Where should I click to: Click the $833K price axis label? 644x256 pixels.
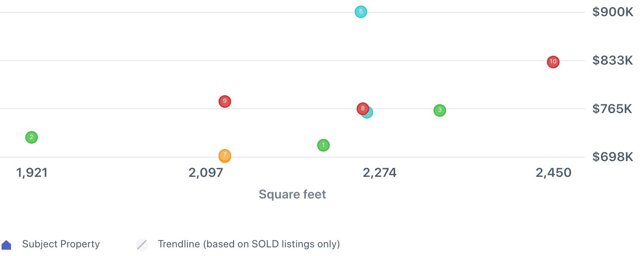pos(612,61)
